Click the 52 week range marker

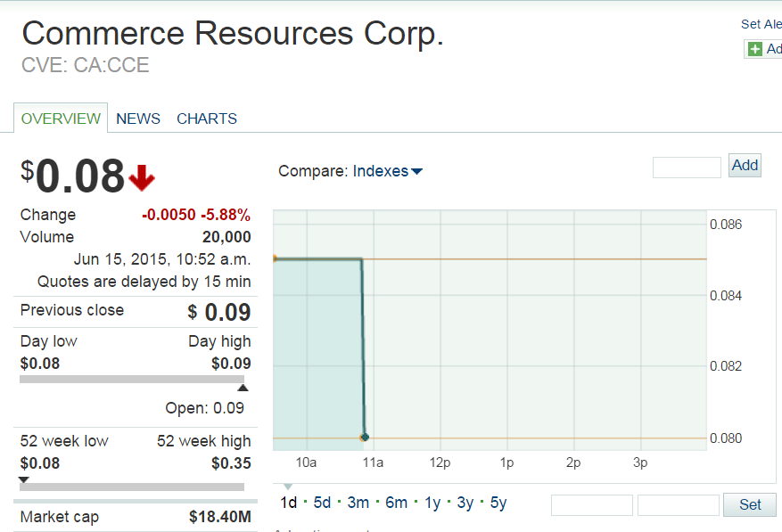pos(24,479)
